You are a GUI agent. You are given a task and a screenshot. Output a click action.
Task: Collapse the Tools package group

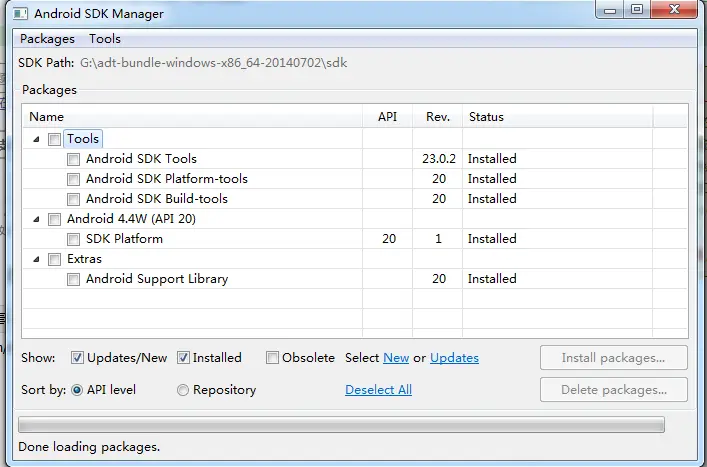tap(37, 139)
